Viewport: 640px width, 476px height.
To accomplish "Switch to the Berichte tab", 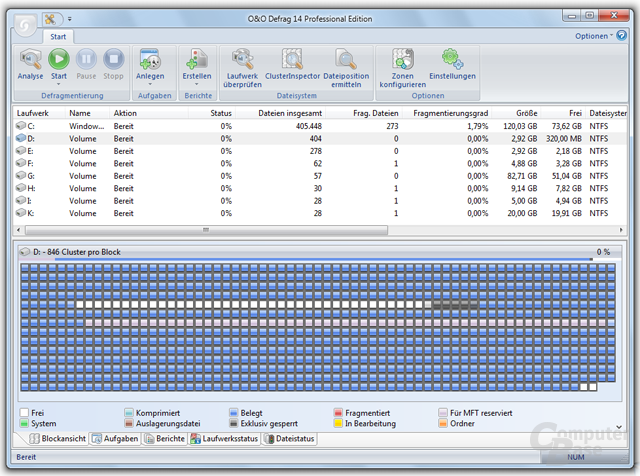I will pos(165,438).
